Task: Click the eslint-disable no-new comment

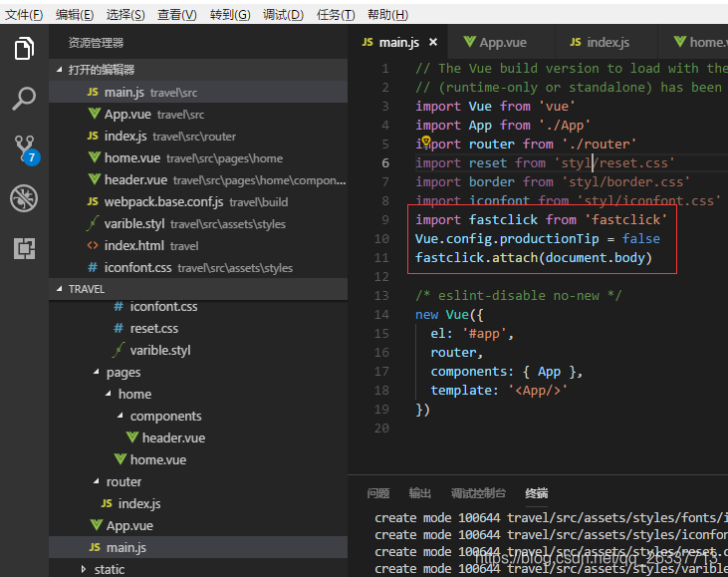Action: pyautogui.click(x=518, y=295)
